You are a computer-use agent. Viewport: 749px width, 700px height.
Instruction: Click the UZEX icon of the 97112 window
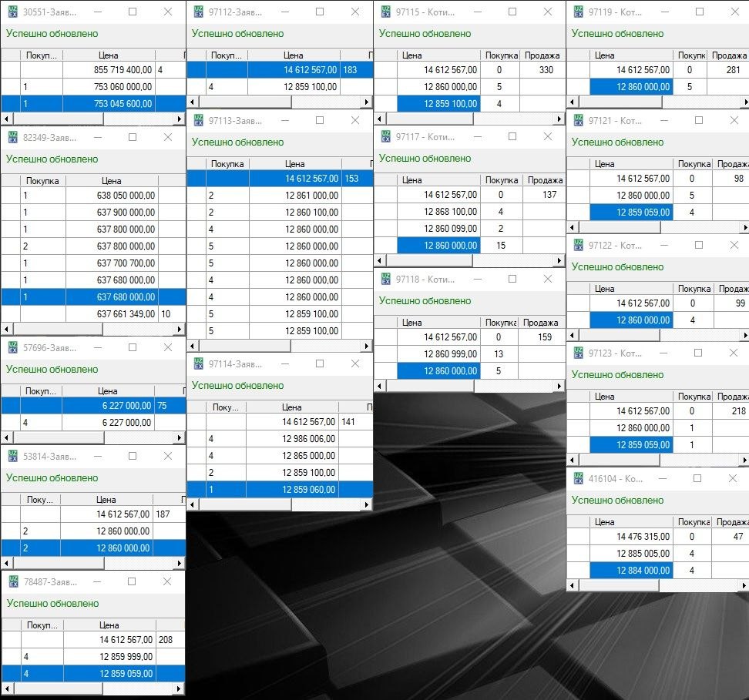coord(199,12)
